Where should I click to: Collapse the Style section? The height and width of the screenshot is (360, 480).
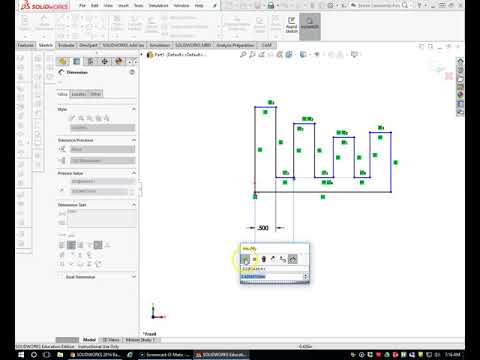click(x=134, y=109)
